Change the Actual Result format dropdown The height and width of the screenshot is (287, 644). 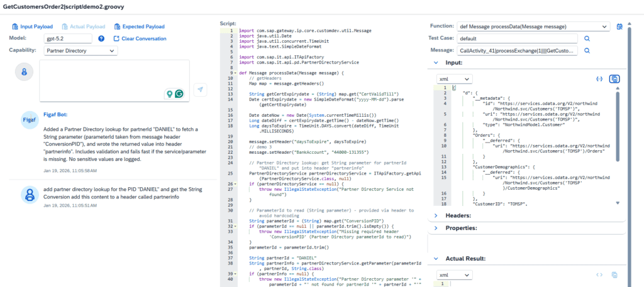(454, 274)
